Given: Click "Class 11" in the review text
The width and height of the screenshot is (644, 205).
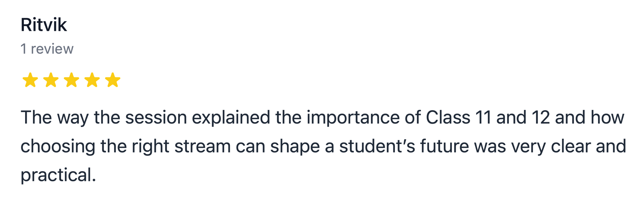Looking at the screenshot, I should [458, 117].
